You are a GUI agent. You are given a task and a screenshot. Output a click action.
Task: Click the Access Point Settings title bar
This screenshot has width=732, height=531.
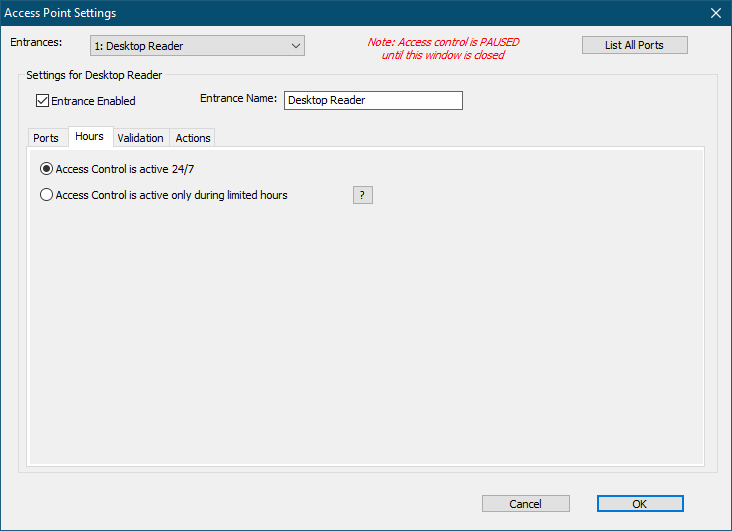point(300,13)
